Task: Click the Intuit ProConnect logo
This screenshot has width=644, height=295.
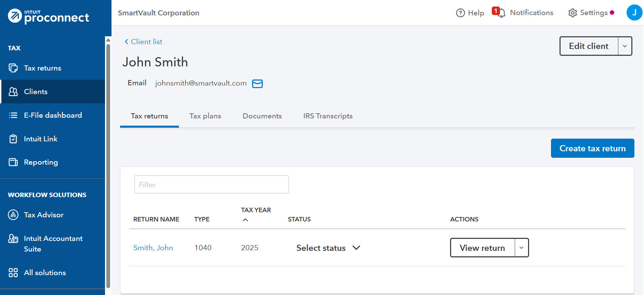Action: [48, 16]
